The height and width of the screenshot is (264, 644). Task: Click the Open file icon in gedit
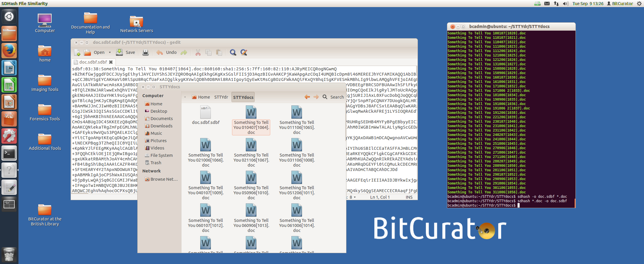(87, 52)
